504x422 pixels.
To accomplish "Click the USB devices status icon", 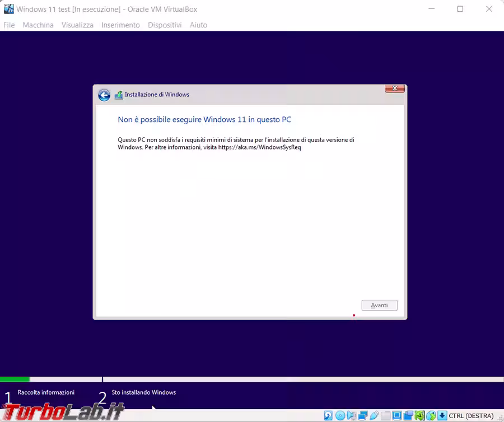I will click(374, 416).
